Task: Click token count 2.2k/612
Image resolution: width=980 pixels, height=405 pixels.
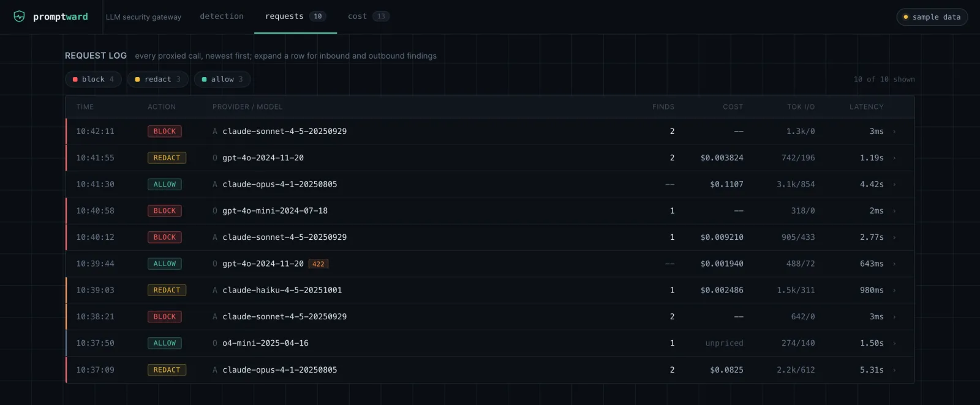Action: 796,370
